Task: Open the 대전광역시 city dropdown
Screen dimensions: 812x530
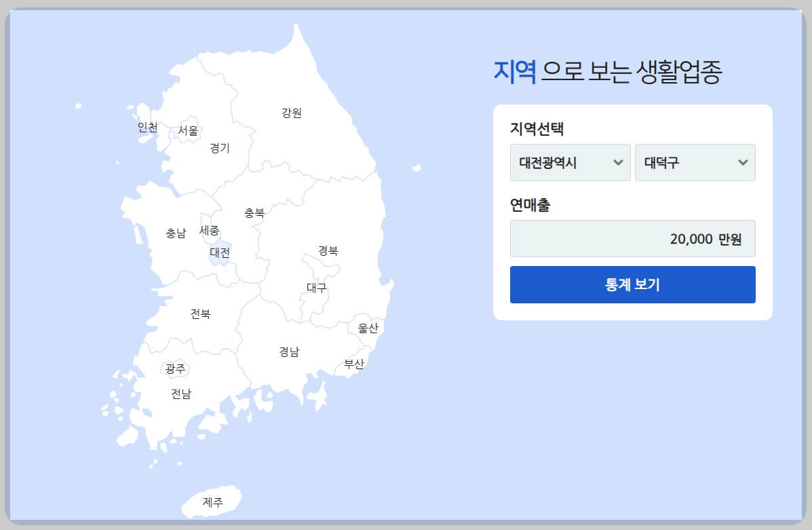Action: tap(570, 162)
